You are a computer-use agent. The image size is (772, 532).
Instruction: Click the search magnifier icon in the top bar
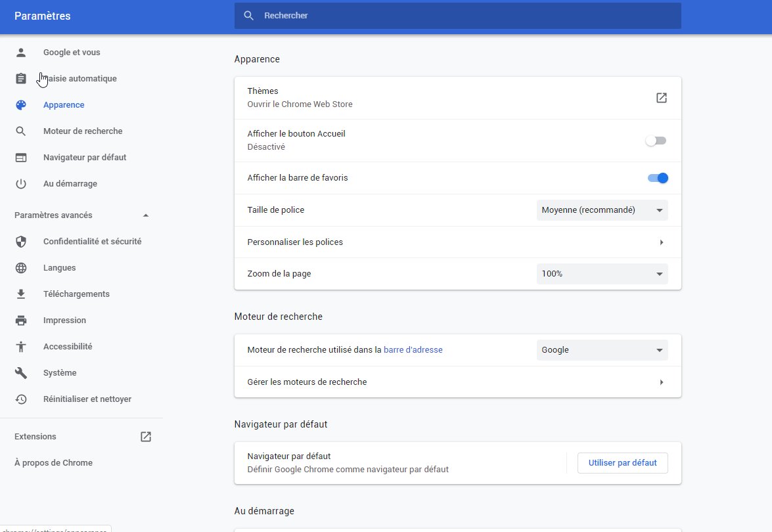point(248,16)
